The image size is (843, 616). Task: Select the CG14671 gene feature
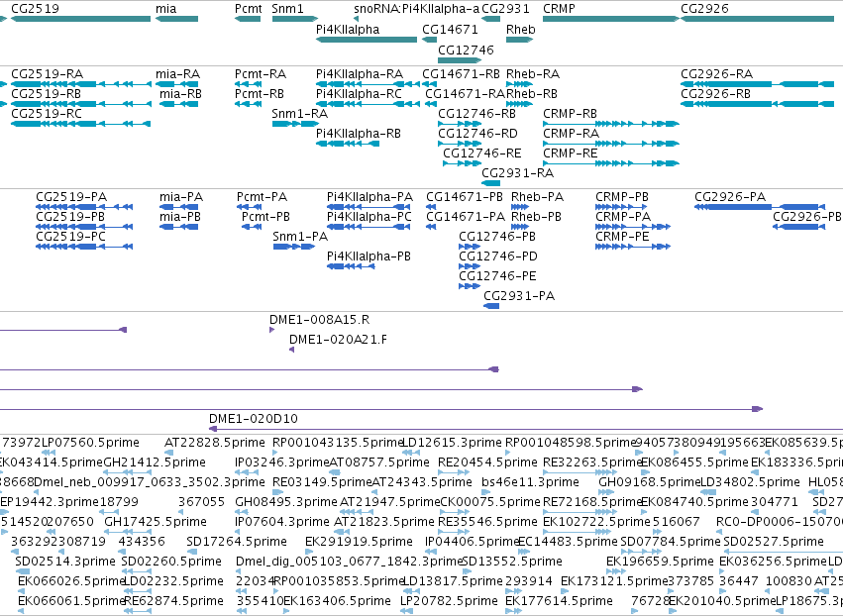coord(429,40)
